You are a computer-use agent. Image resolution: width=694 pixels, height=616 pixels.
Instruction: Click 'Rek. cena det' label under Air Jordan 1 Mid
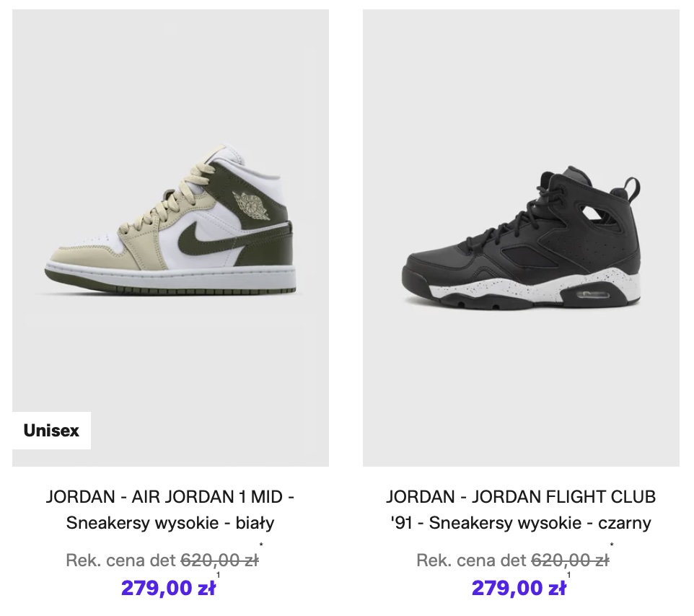click(x=120, y=560)
